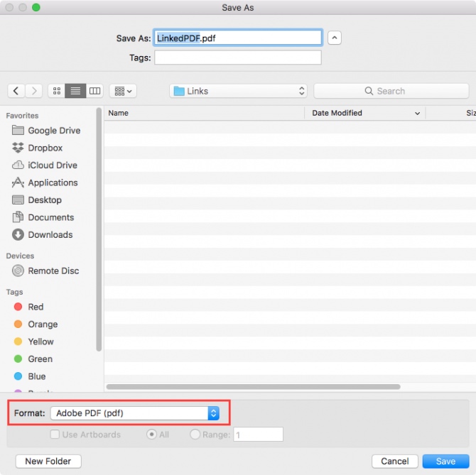Click the Save button

click(445, 461)
